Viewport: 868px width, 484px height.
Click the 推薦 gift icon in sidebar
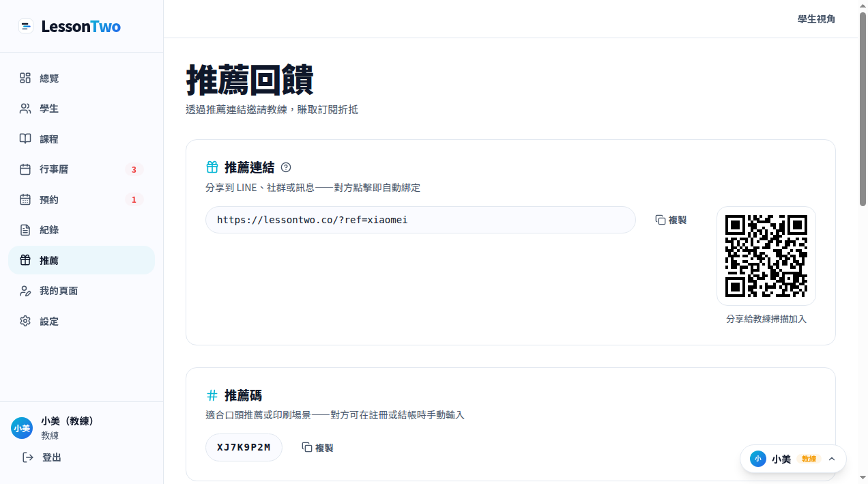[x=25, y=260]
